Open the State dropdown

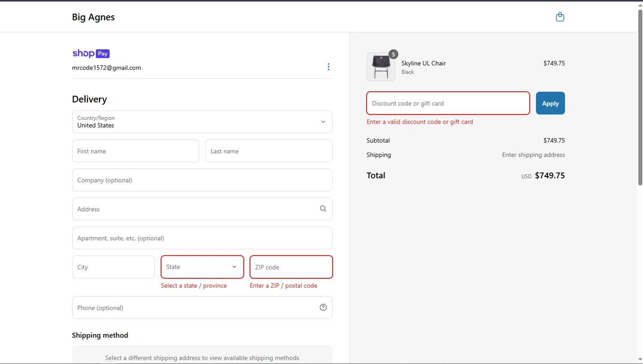pos(202,267)
